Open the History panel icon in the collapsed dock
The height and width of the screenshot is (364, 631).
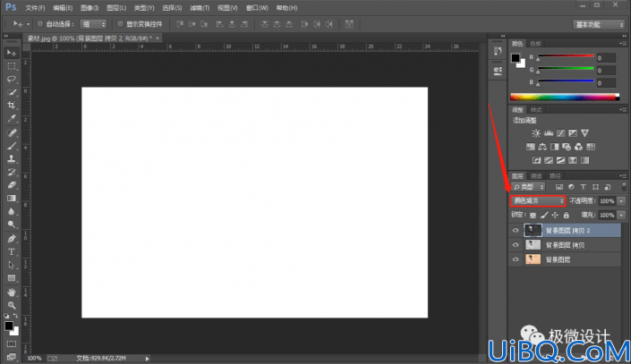[x=498, y=51]
